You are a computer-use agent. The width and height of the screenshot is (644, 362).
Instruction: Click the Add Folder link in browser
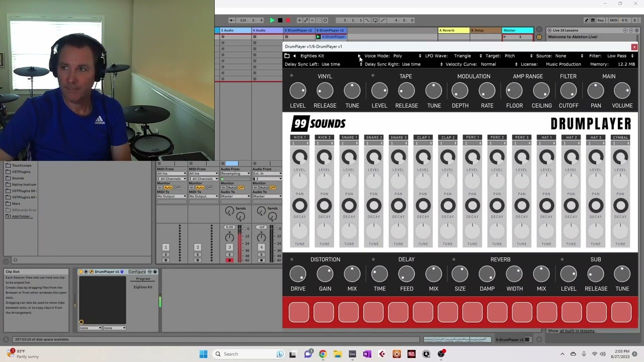coord(22,217)
